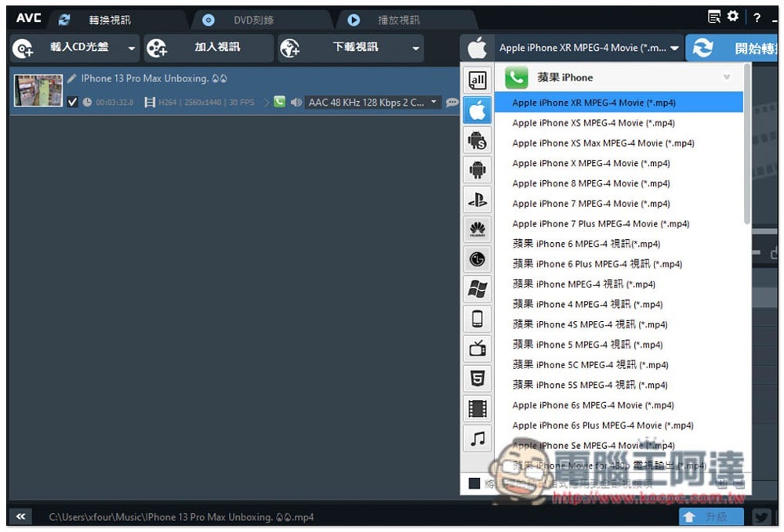Switch to the DVD刻錄 tab
The image size is (784, 532).
click(253, 20)
